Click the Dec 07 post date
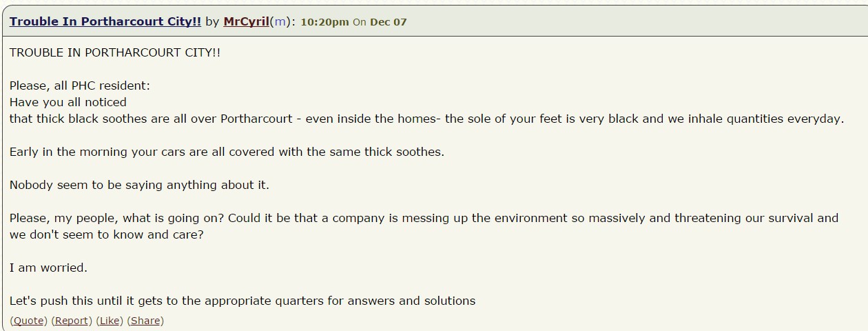 pyautogui.click(x=389, y=22)
